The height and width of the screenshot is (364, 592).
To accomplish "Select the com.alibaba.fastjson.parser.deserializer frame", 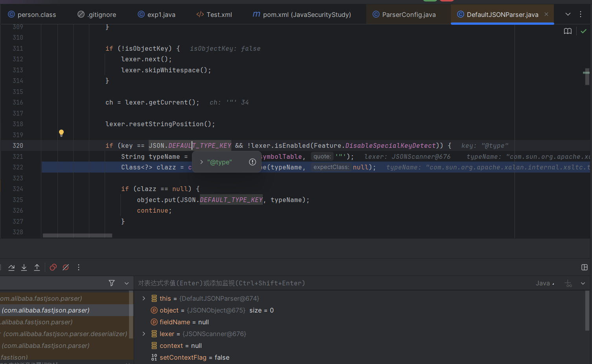I will pos(65,334).
